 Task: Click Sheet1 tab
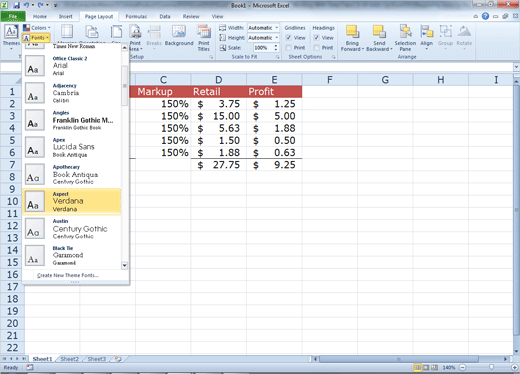pyautogui.click(x=42, y=359)
